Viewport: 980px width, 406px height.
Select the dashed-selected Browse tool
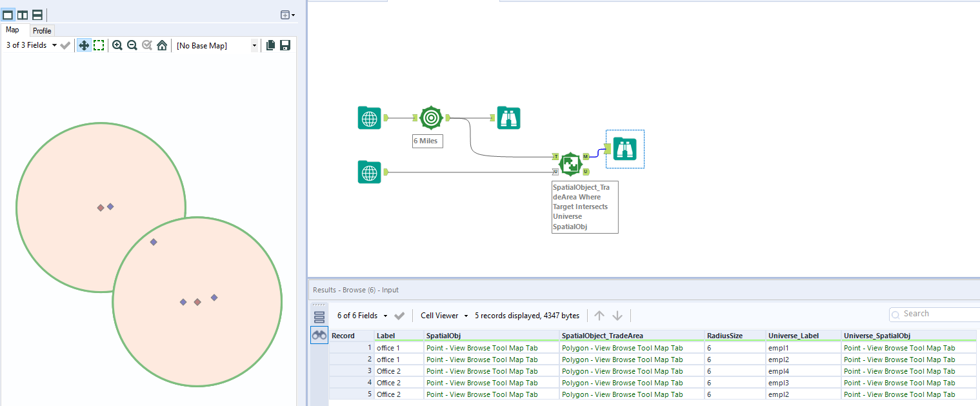(624, 148)
